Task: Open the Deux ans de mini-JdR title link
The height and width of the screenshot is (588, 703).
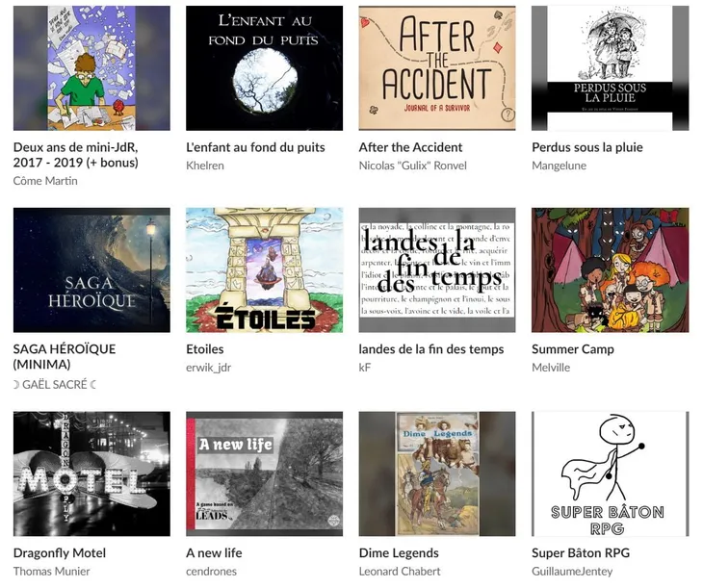Action: pyautogui.click(x=76, y=155)
